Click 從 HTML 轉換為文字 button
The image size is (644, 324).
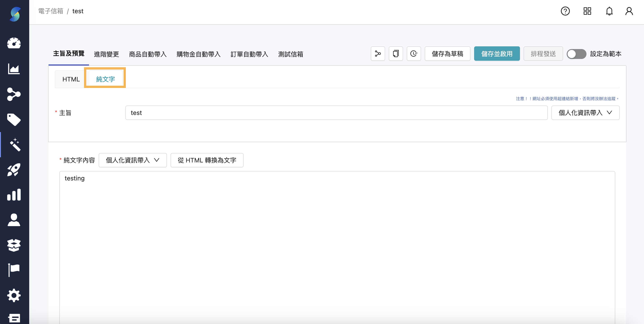coord(207,160)
